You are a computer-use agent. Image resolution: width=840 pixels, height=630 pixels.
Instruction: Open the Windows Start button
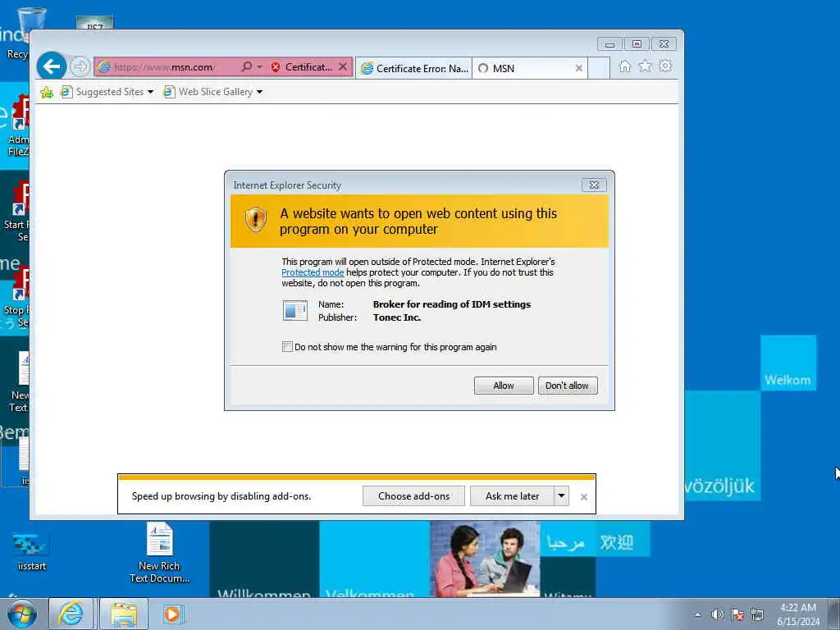pos(22,614)
